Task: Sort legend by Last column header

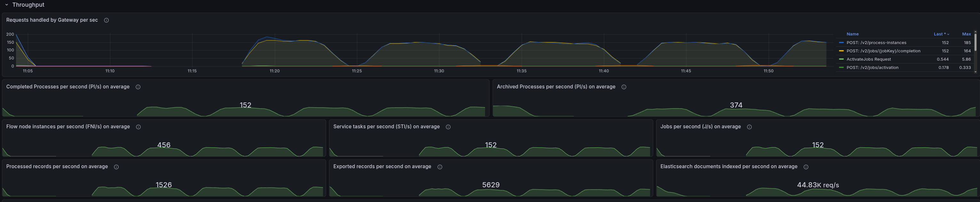Action: point(939,34)
